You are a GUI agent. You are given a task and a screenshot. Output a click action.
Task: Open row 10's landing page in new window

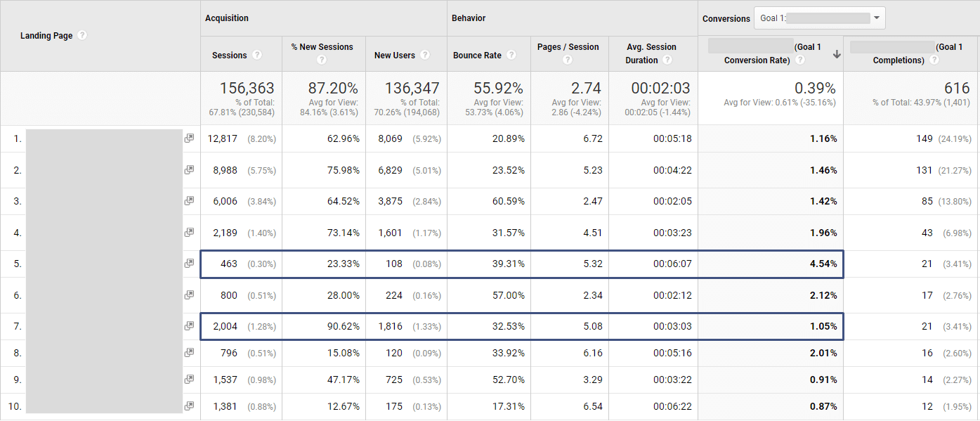(x=189, y=406)
